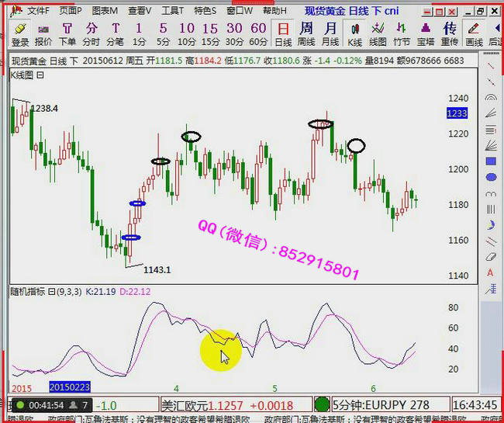Select the 竹节 bar chart icon

[402, 34]
